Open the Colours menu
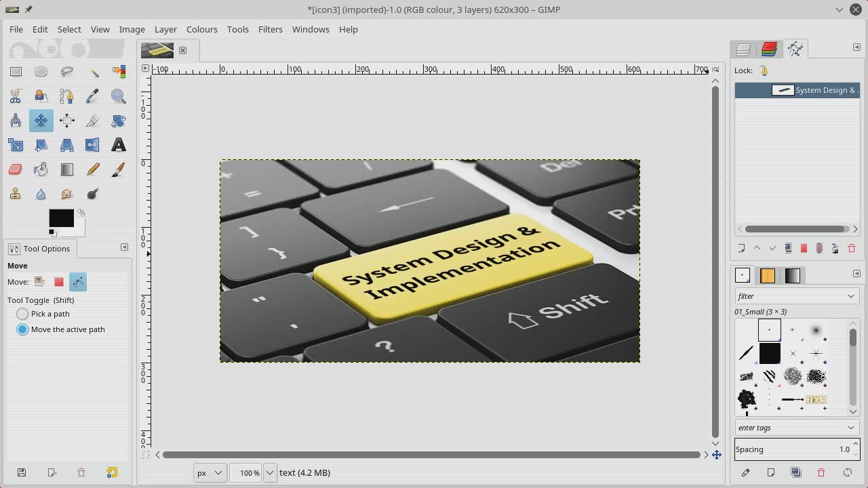The width and height of the screenshot is (868, 488). click(x=202, y=29)
